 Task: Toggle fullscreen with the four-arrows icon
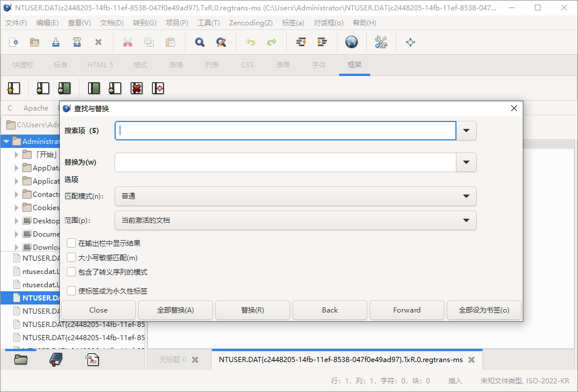pos(410,42)
